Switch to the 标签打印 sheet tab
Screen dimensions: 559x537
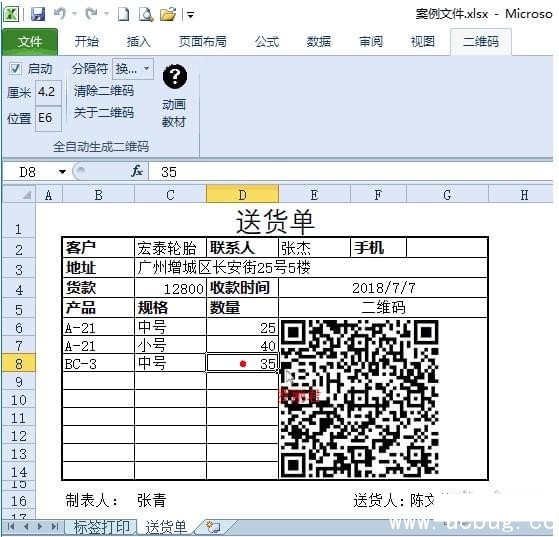(101, 527)
